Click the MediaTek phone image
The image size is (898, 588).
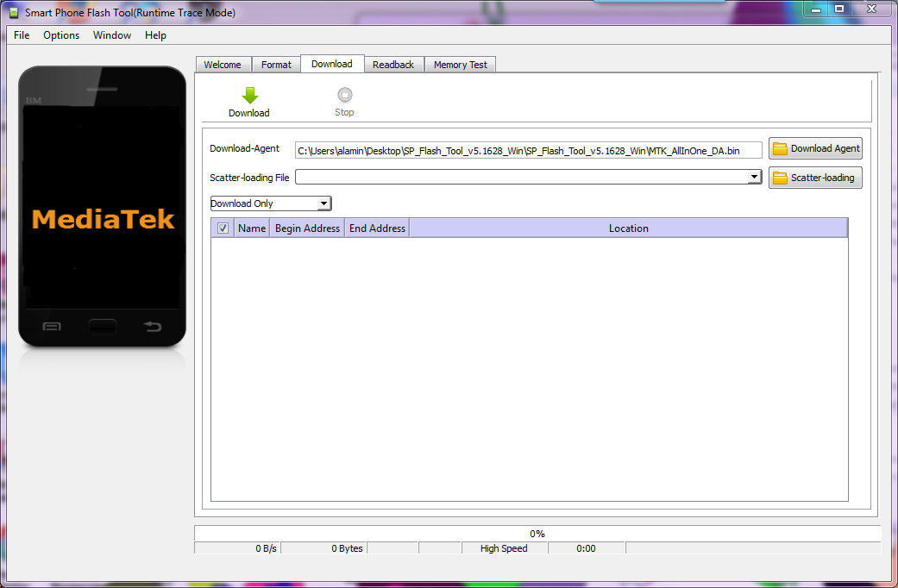click(103, 207)
